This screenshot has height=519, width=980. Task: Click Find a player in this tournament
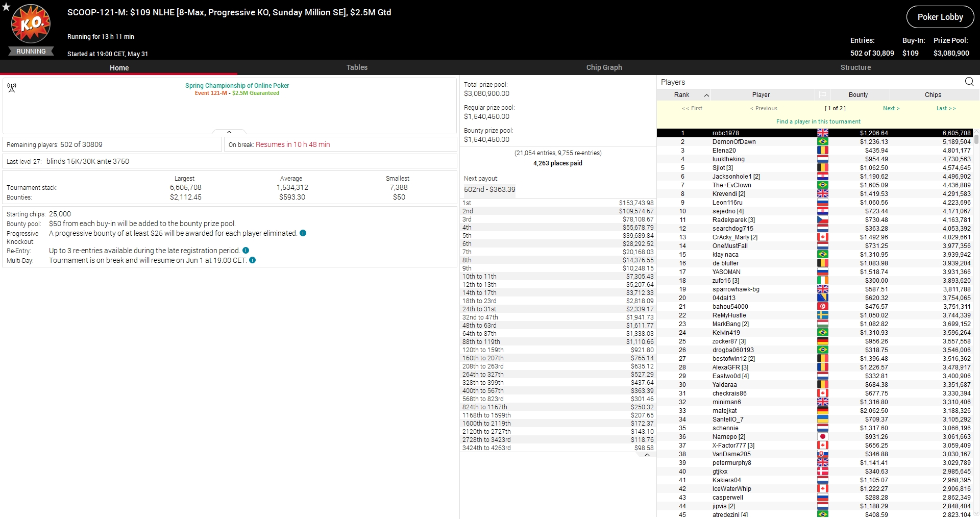[818, 121]
